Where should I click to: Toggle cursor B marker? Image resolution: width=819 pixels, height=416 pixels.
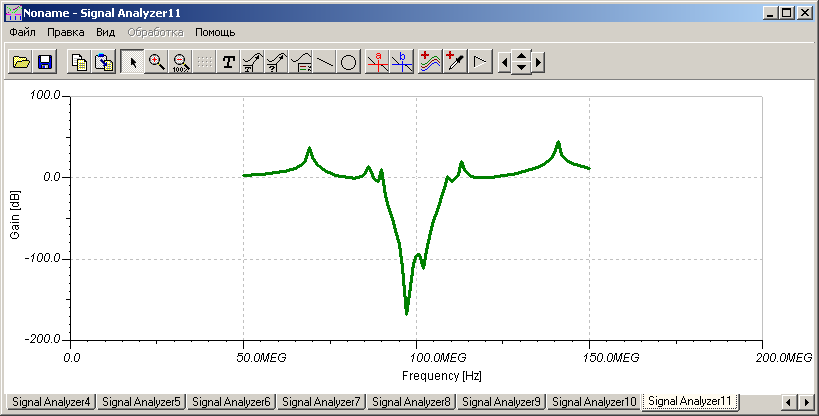click(402, 62)
